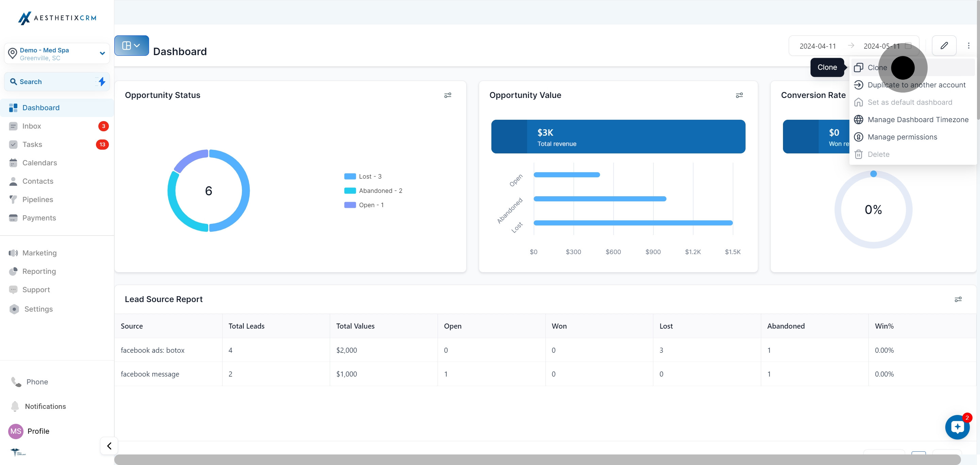Open Opportunity Status widget filter settings
The height and width of the screenshot is (465, 980).
pyautogui.click(x=448, y=95)
